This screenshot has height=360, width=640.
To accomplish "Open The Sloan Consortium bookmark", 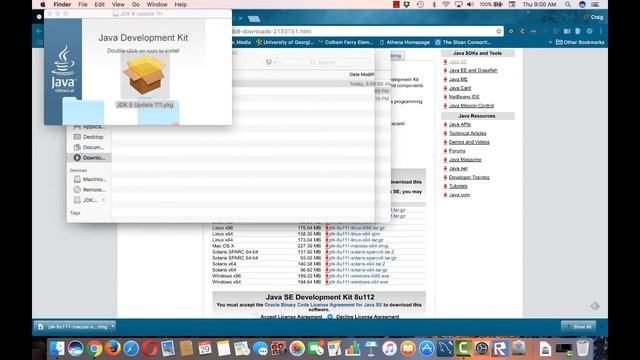I will (463, 42).
